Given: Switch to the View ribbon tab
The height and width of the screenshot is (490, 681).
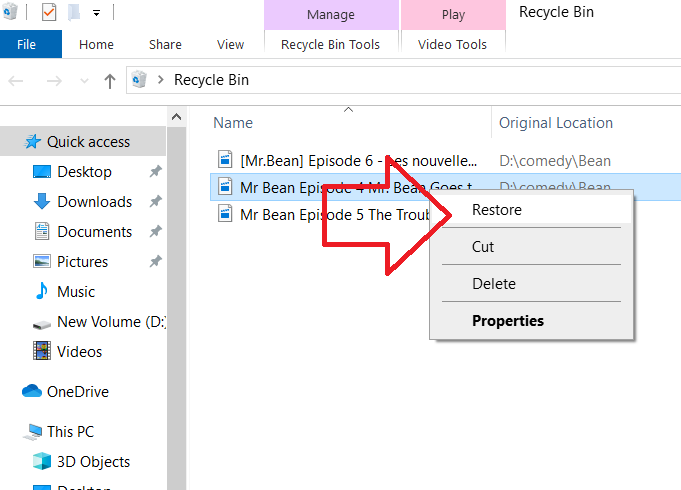Looking at the screenshot, I should pos(230,44).
